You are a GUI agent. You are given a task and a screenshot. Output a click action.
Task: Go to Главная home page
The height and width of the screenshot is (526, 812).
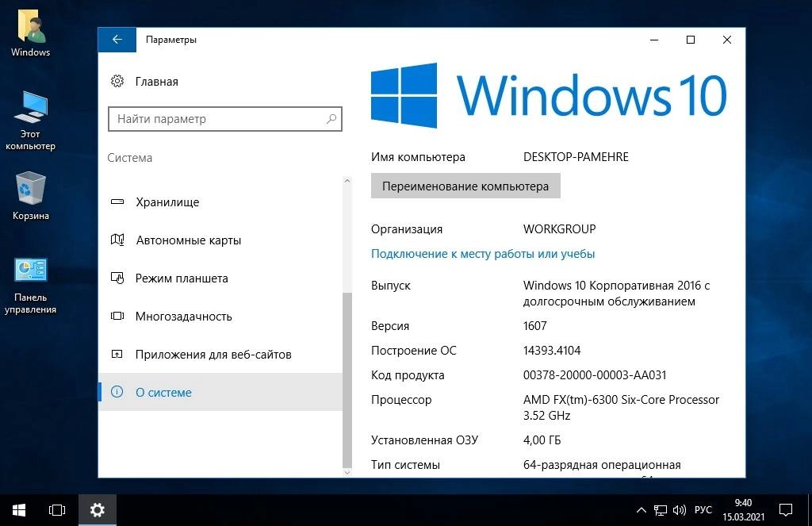[156, 82]
